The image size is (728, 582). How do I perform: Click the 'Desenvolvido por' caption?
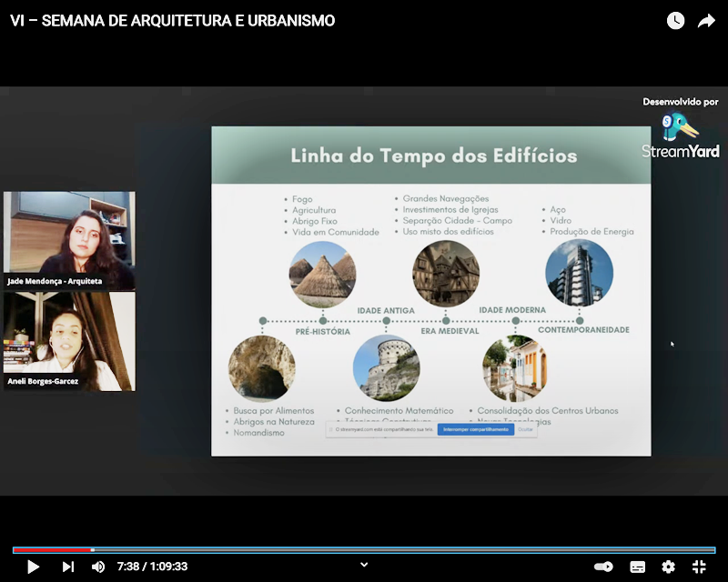(x=680, y=102)
